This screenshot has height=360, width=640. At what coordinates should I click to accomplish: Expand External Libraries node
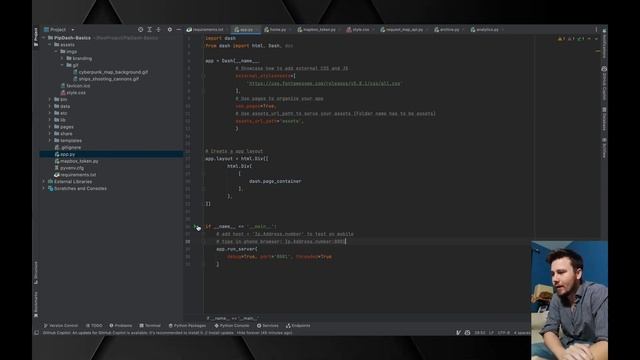tap(44, 181)
